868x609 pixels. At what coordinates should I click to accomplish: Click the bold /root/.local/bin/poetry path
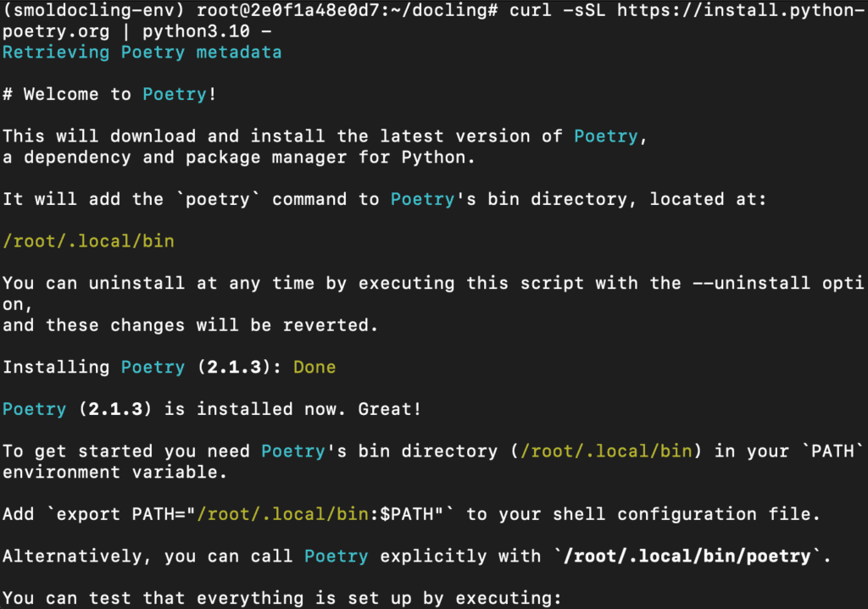[x=687, y=556]
